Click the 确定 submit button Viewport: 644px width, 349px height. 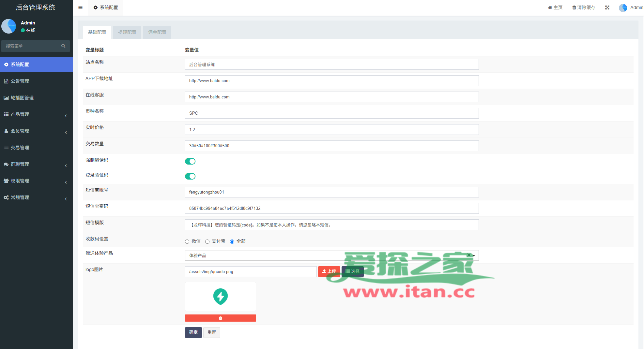point(193,332)
